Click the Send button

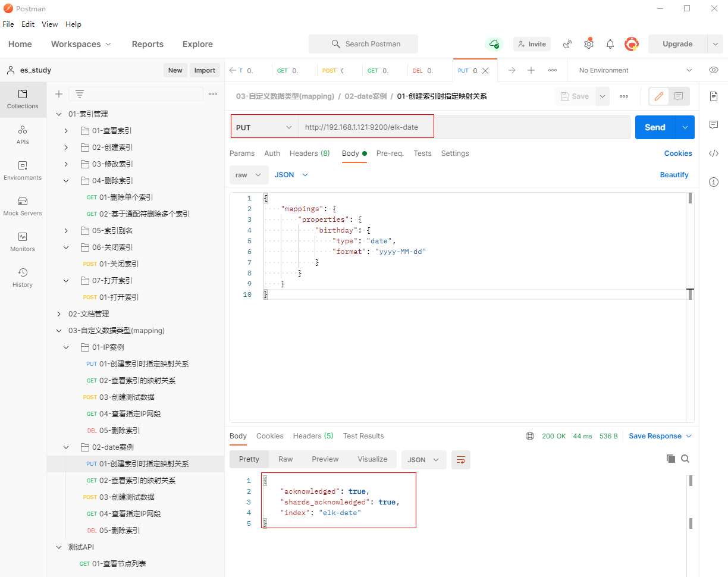[655, 127]
